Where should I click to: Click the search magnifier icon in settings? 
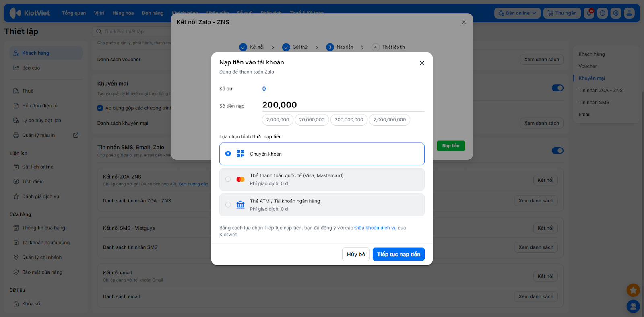[99, 31]
